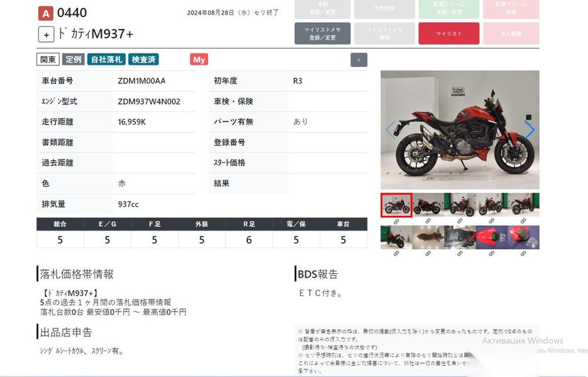Click the R足 score value 6
The image size is (588, 377).
(249, 240)
